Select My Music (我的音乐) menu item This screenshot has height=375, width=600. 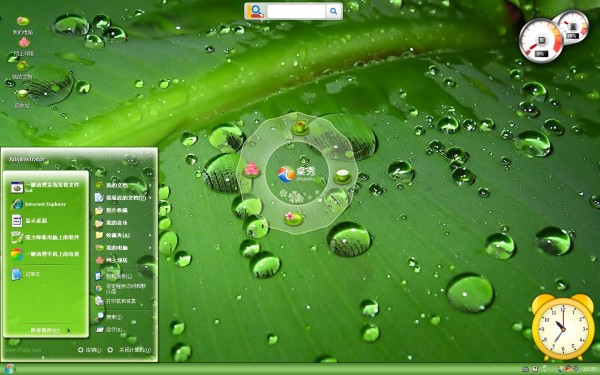[111, 222]
